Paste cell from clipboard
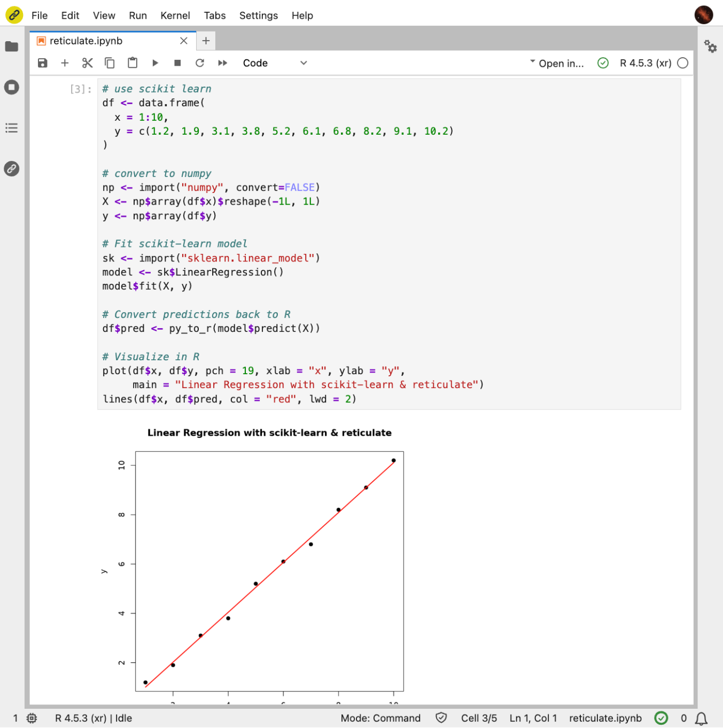The width and height of the screenshot is (723, 728). tap(133, 63)
